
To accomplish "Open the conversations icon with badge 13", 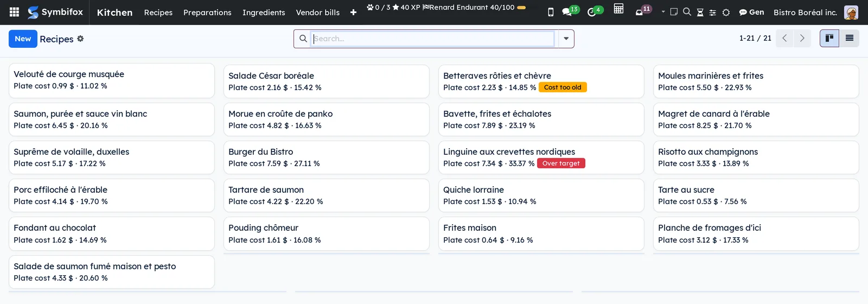I will coord(570,11).
